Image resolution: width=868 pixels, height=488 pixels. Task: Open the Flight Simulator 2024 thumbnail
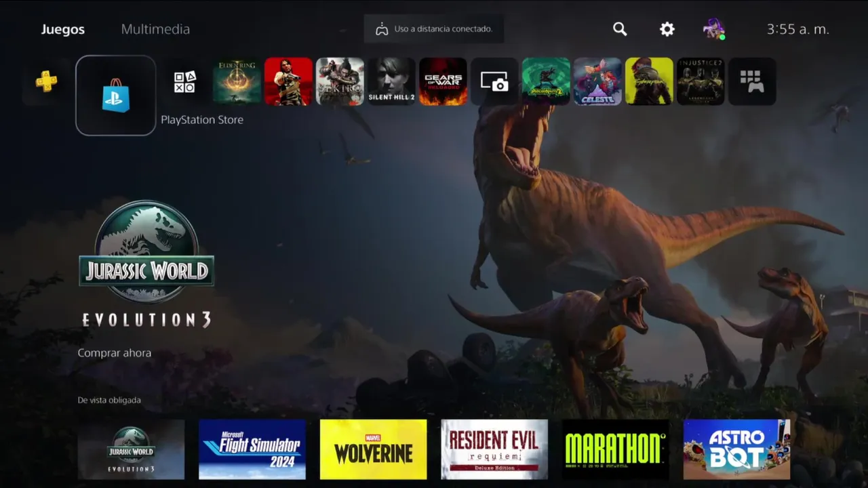click(252, 449)
